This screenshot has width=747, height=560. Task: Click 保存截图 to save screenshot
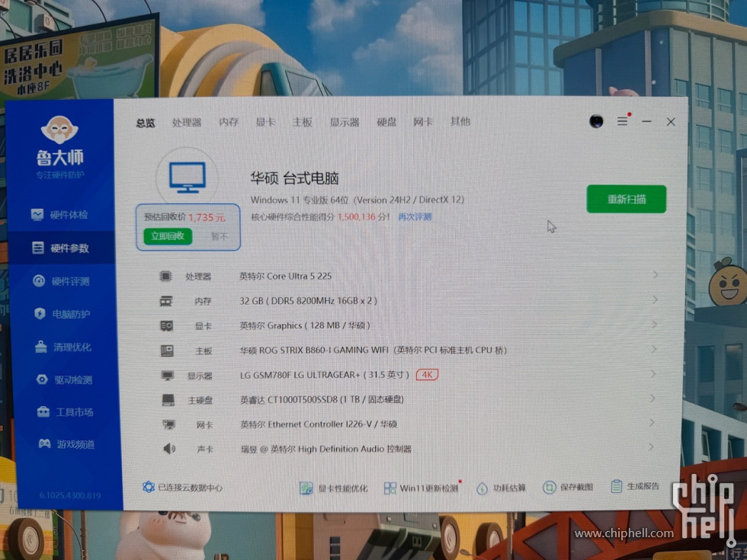click(x=568, y=487)
